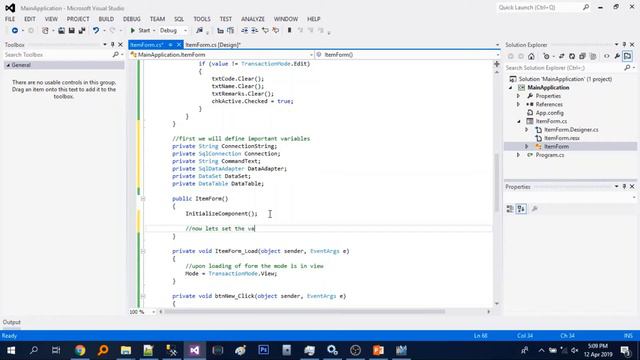The width and height of the screenshot is (640, 360).
Task: Click the split editor handle above scrollbar
Action: [497, 64]
